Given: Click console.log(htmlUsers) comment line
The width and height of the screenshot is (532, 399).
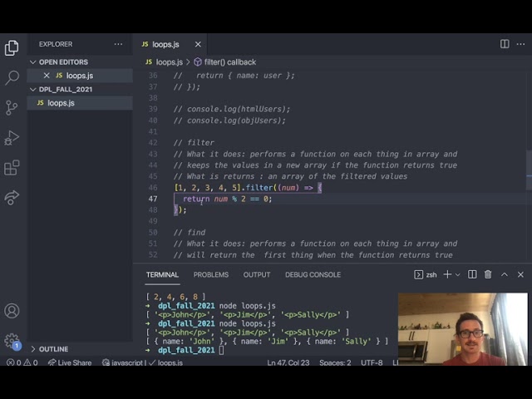Looking at the screenshot, I should click(x=232, y=109).
